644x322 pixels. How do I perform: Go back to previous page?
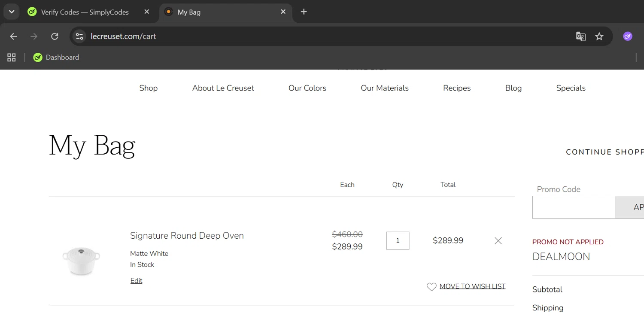click(x=13, y=36)
